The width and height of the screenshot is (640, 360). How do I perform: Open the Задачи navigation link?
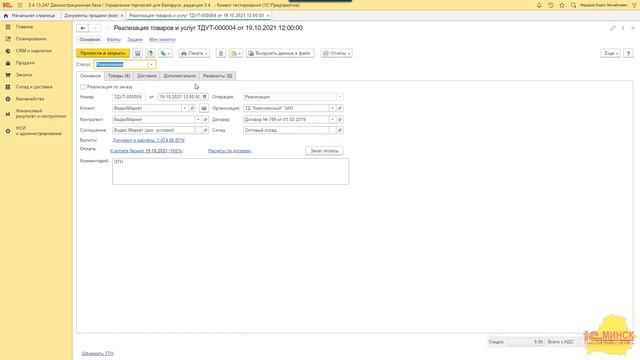coord(135,40)
